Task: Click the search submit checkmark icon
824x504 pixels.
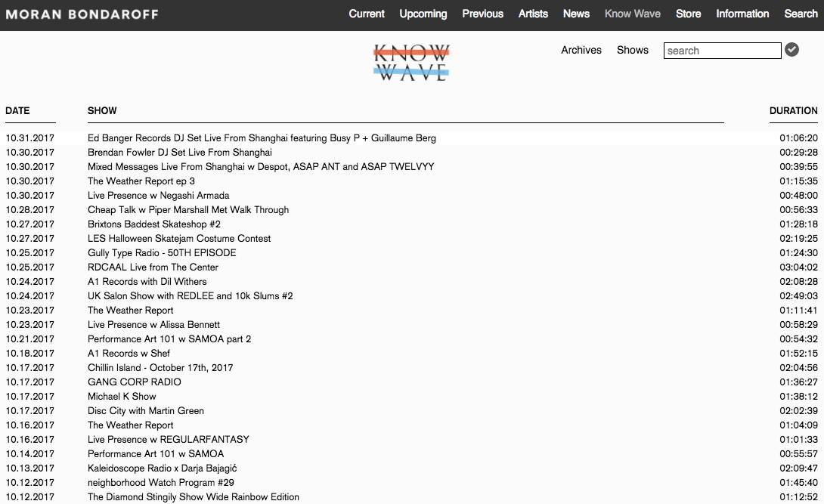Action: point(791,50)
